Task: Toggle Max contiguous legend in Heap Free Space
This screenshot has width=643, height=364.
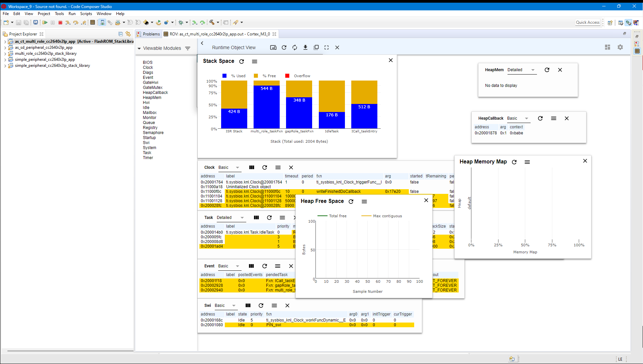Action: [x=382, y=216]
